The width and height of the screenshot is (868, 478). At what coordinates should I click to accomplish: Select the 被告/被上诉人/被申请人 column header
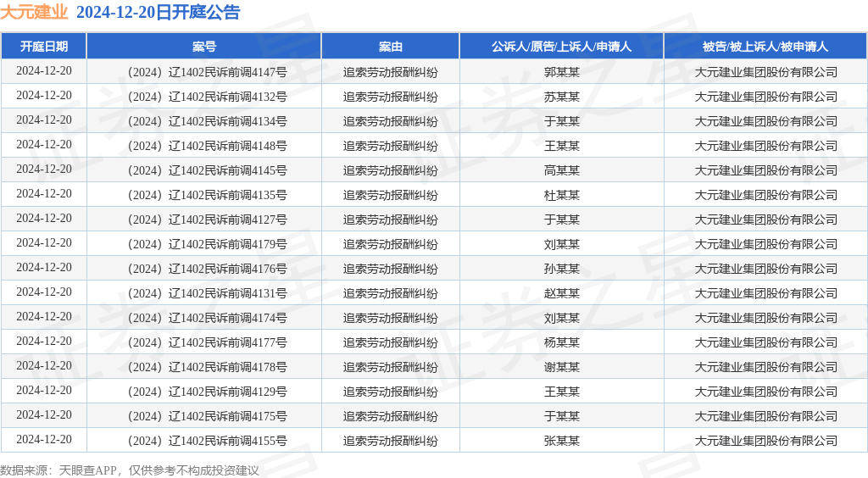tap(765, 47)
